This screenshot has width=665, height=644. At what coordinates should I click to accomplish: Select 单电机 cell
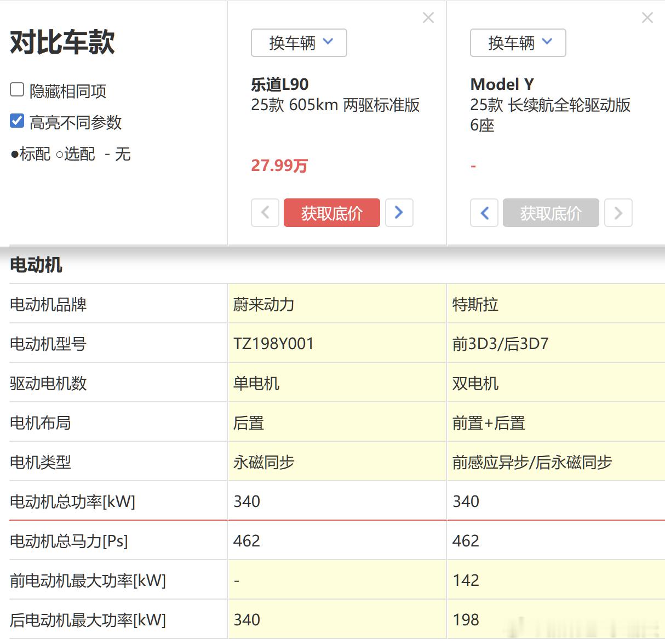[x=337, y=383]
